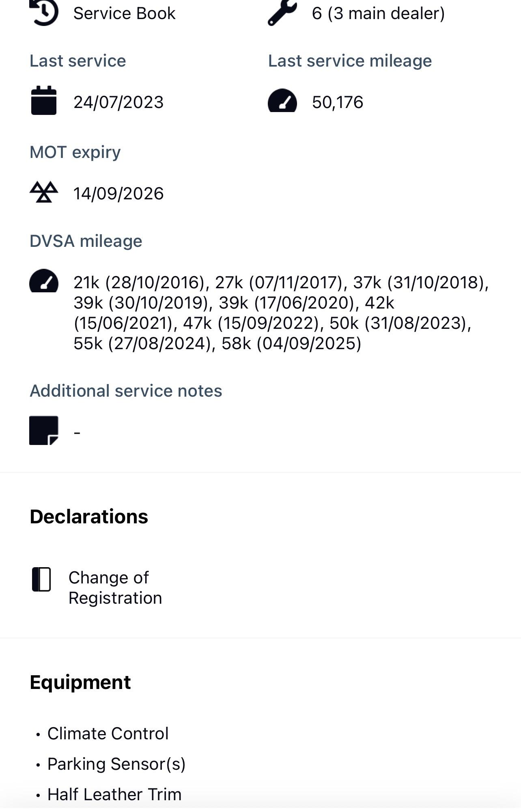Select the Service Book text
This screenshot has height=812, width=521.
pos(124,13)
